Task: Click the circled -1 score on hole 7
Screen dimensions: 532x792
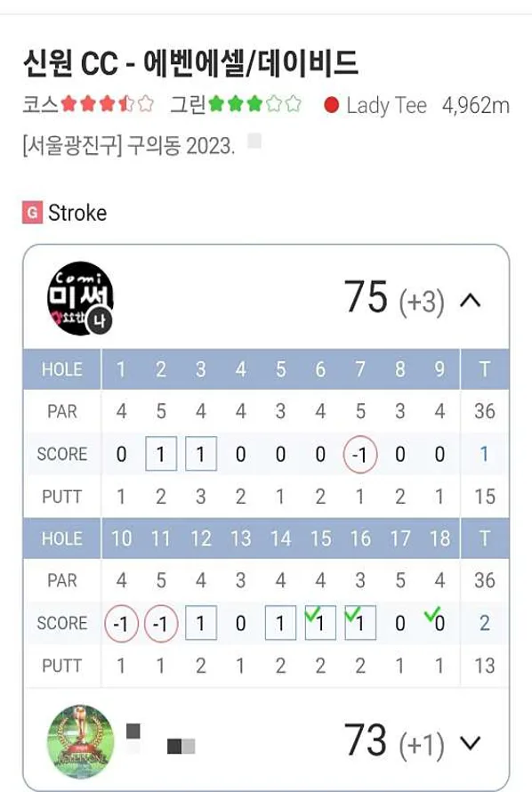Action: pos(359,454)
